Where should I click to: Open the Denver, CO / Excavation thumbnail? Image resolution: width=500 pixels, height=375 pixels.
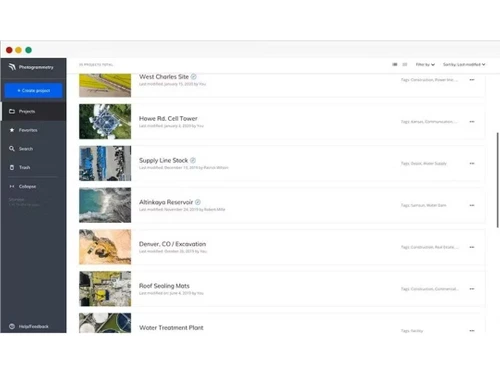tap(105, 247)
